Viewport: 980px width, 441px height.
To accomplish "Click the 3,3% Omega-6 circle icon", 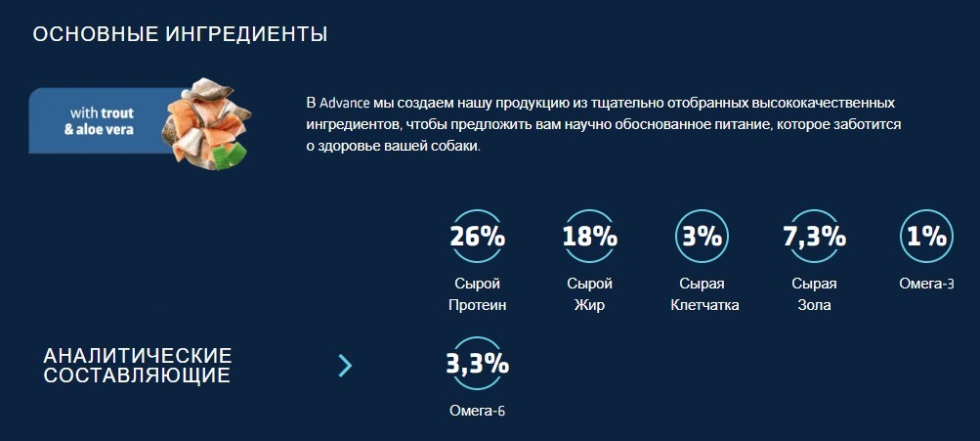I will (477, 364).
